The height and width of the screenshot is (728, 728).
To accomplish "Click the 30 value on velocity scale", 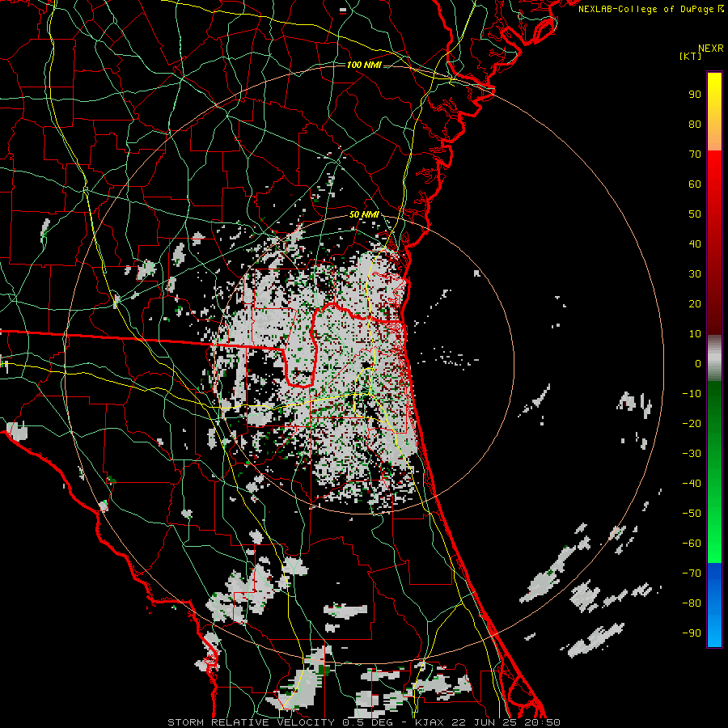I will 695,274.
